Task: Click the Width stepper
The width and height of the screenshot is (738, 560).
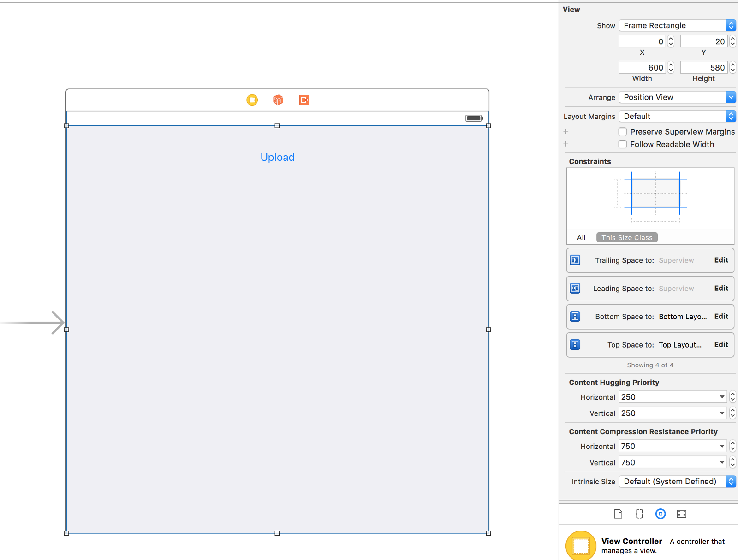Action: point(671,68)
